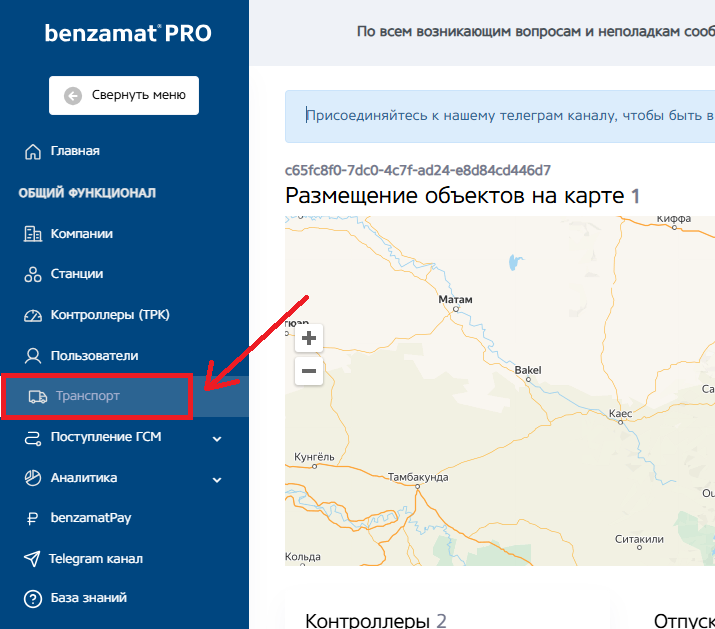The height and width of the screenshot is (629, 715).
Task: Click the Размещение объектов на карте heading
Action: click(455, 196)
